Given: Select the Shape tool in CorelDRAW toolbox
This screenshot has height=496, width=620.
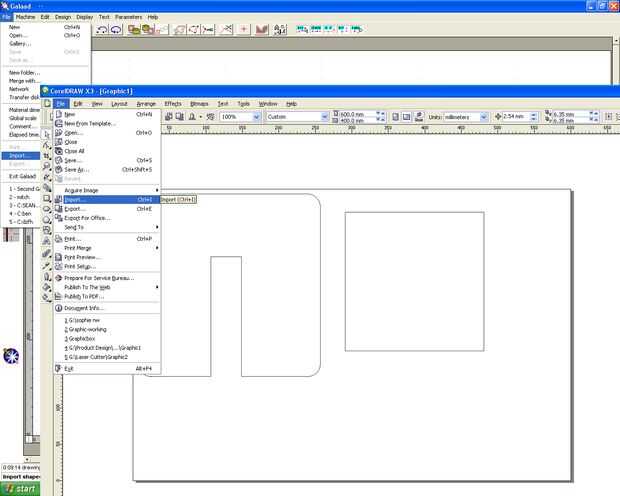Looking at the screenshot, I should point(47,146).
